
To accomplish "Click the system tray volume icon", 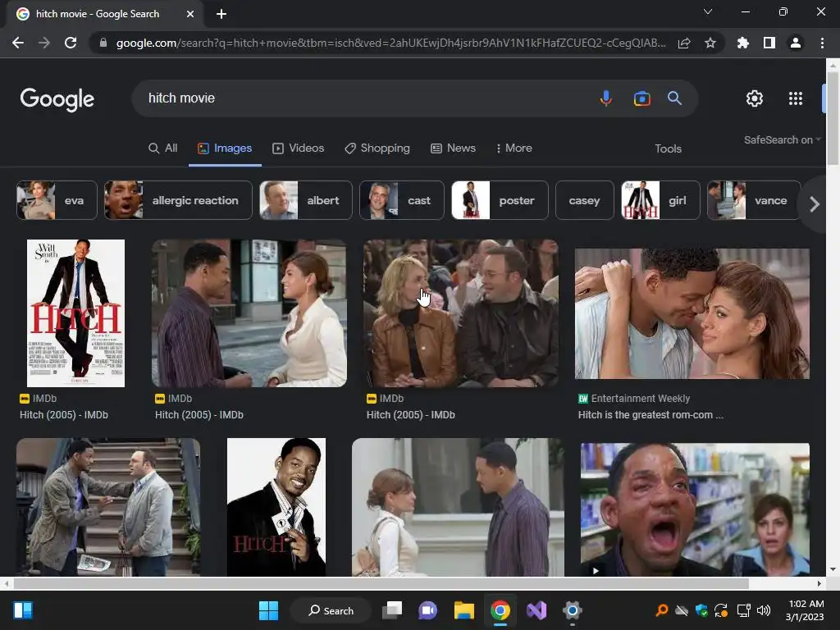I will point(764,610).
